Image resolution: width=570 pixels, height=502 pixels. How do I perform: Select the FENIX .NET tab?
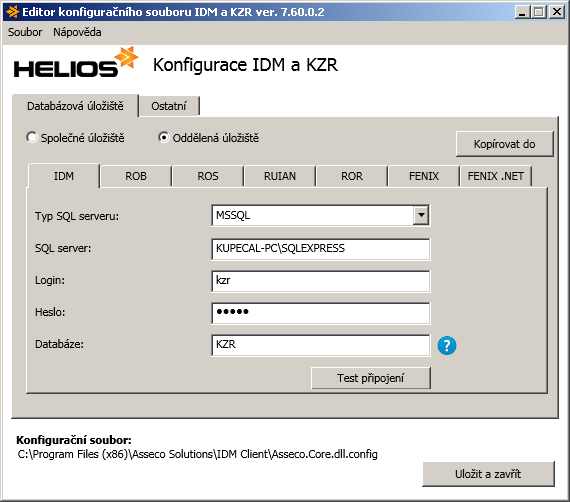point(495,176)
